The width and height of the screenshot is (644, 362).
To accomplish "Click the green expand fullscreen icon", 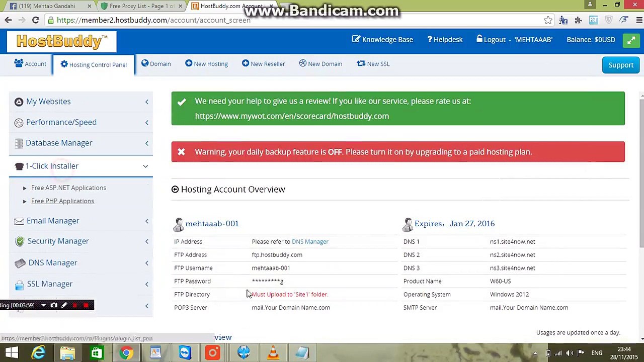I will click(x=631, y=41).
